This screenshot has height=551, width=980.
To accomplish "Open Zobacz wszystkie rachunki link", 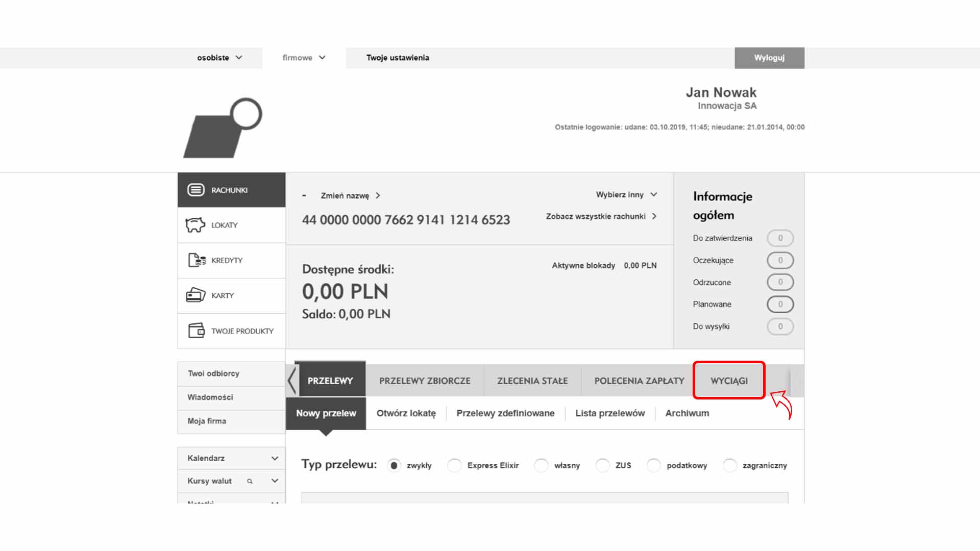I will pos(601,216).
